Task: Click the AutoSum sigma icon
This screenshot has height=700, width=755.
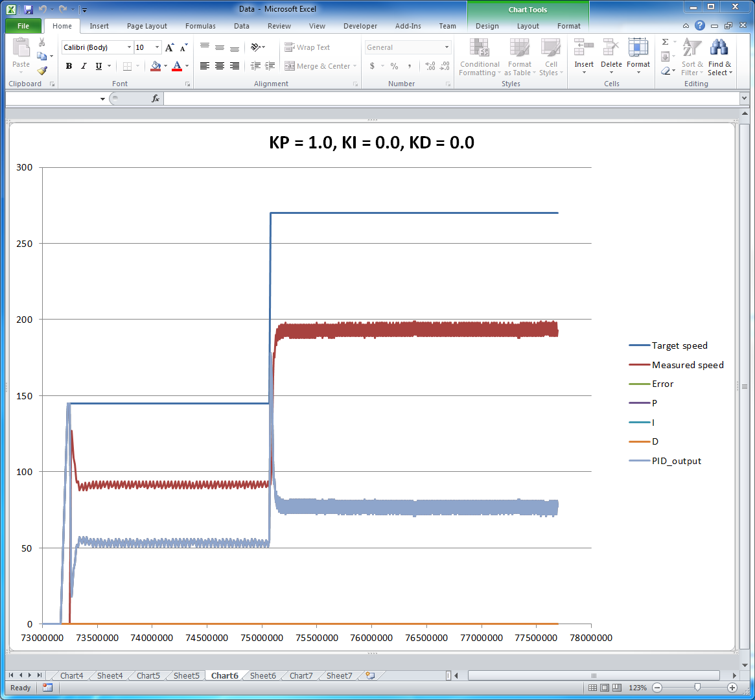Action: (x=666, y=42)
